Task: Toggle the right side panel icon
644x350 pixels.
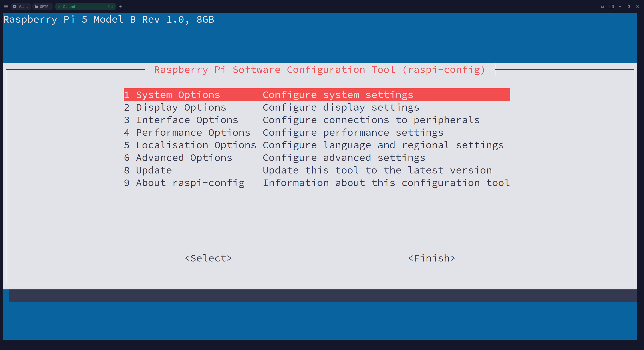Action: pyautogui.click(x=611, y=7)
